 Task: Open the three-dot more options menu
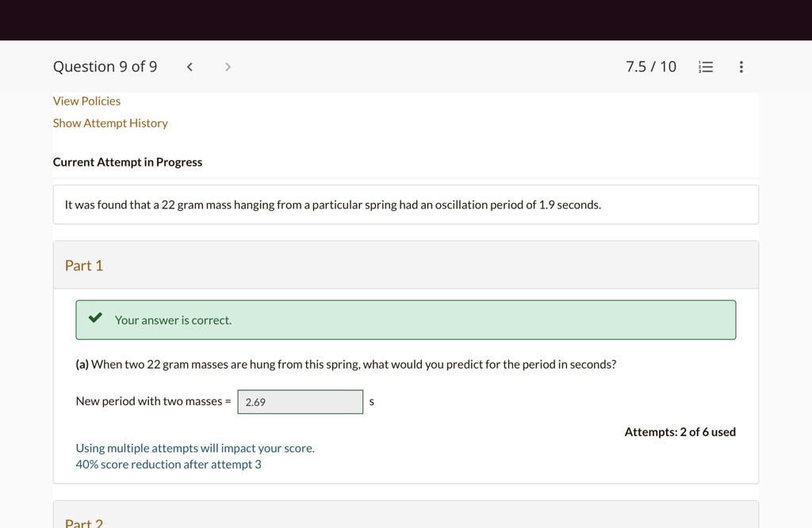[741, 67]
